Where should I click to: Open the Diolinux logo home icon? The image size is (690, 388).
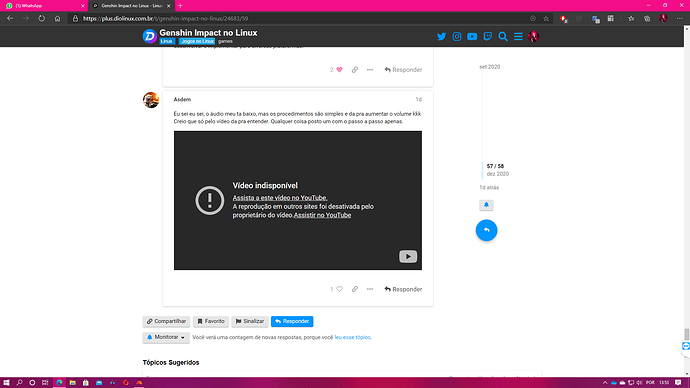click(x=150, y=36)
